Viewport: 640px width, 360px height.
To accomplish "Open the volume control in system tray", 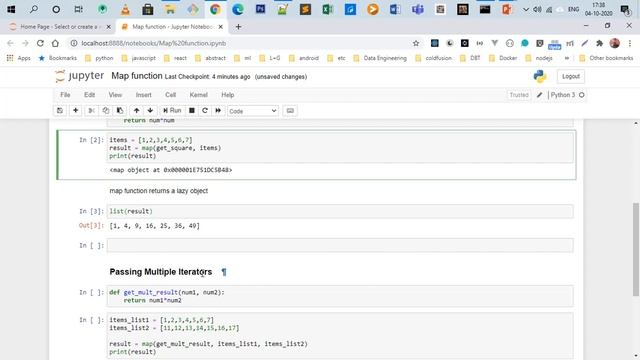I will (537, 9).
